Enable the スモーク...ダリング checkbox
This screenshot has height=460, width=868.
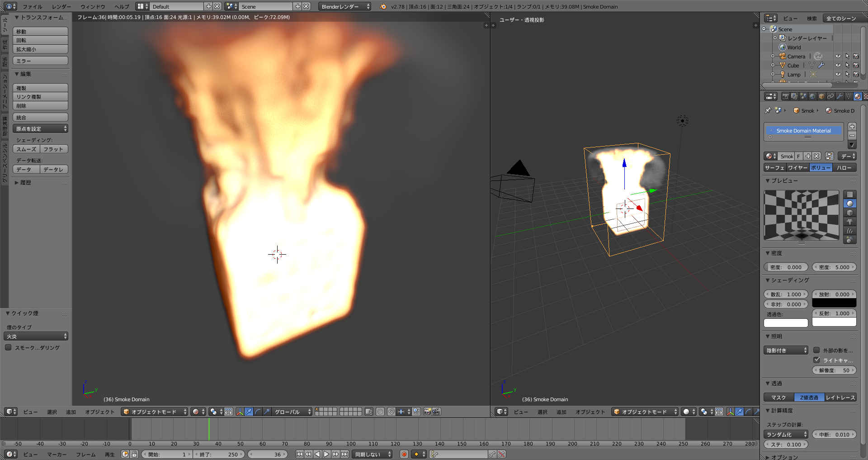click(8, 347)
